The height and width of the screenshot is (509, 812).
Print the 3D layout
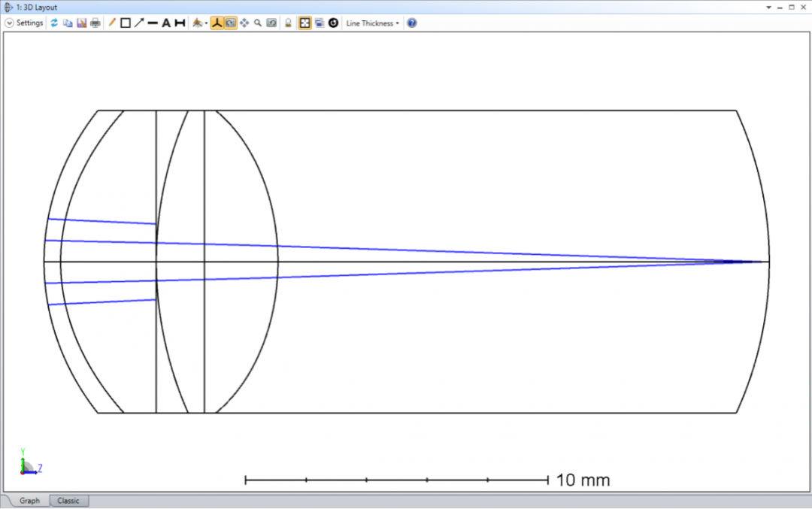coord(94,23)
